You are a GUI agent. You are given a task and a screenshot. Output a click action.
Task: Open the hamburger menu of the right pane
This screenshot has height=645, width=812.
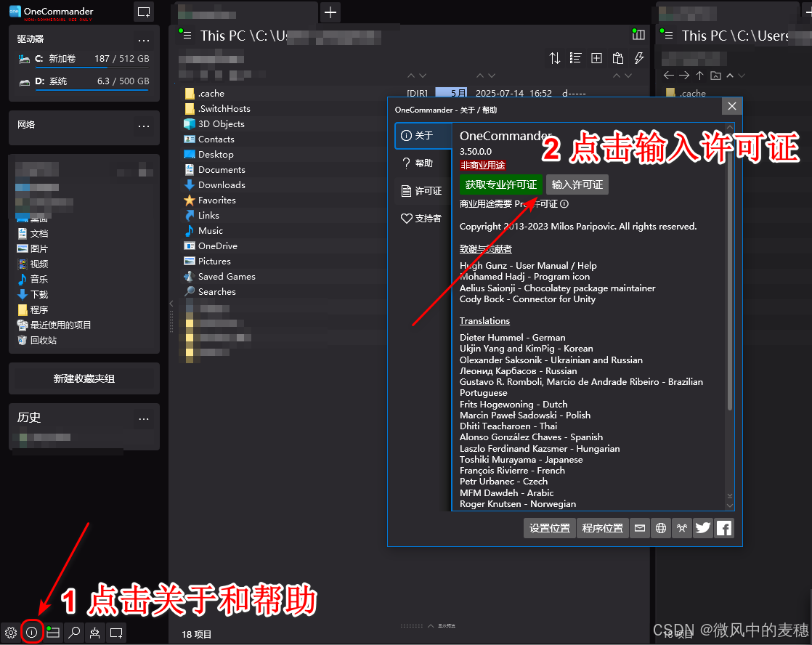[668, 36]
